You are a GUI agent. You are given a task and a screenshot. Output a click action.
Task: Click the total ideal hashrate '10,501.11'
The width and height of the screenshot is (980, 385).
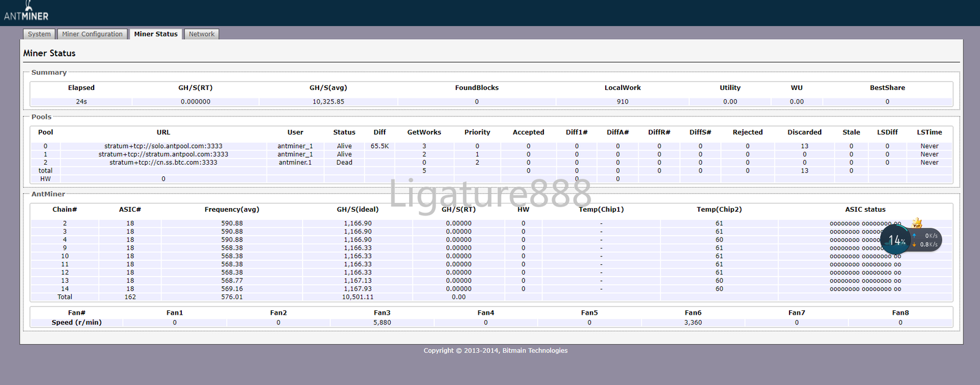click(358, 297)
